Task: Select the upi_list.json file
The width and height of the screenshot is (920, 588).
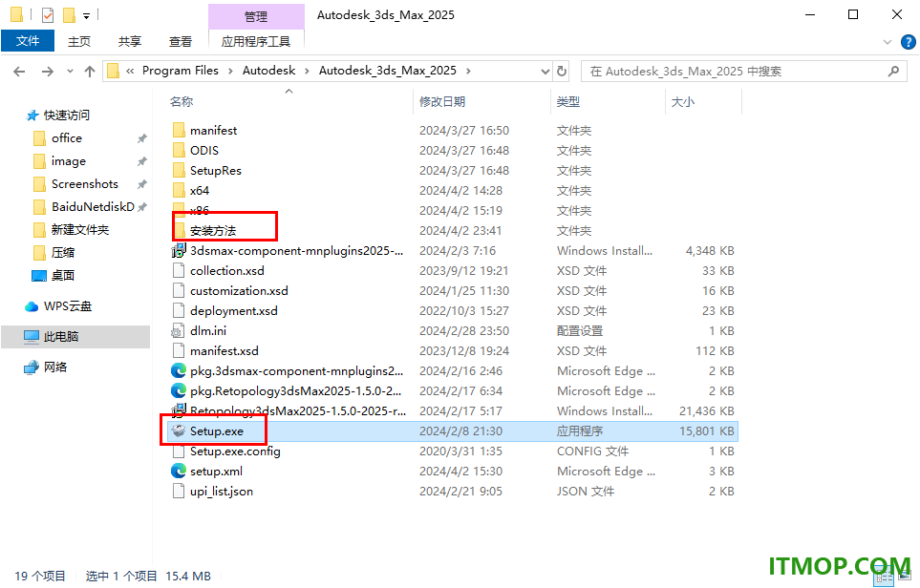Action: (222, 492)
